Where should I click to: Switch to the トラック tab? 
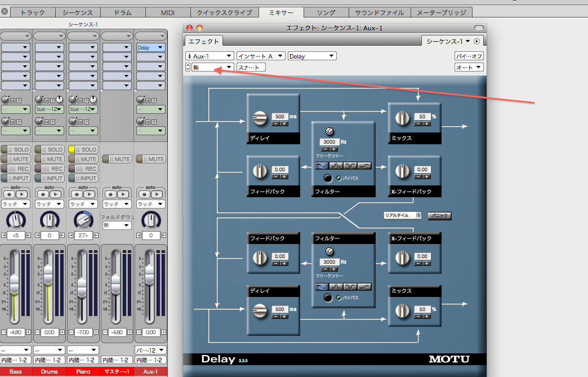[x=33, y=12]
